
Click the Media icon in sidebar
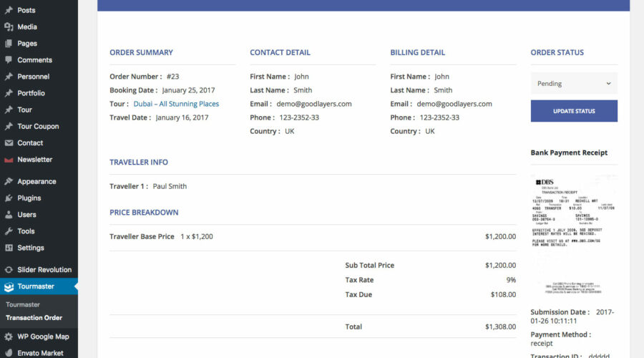click(x=9, y=27)
